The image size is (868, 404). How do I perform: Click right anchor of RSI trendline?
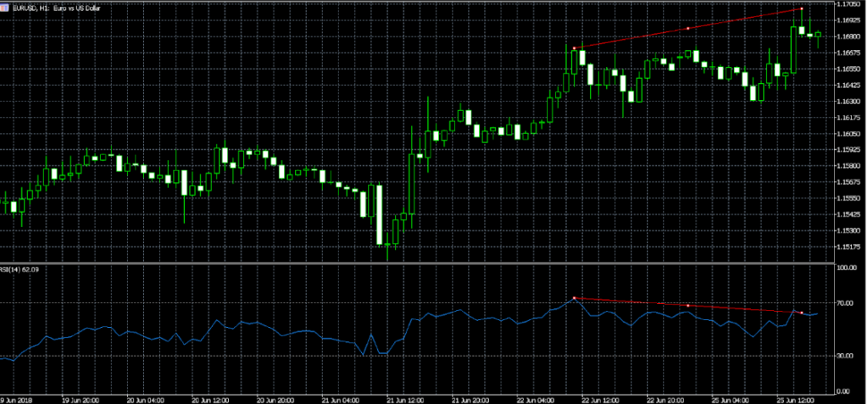click(x=801, y=313)
